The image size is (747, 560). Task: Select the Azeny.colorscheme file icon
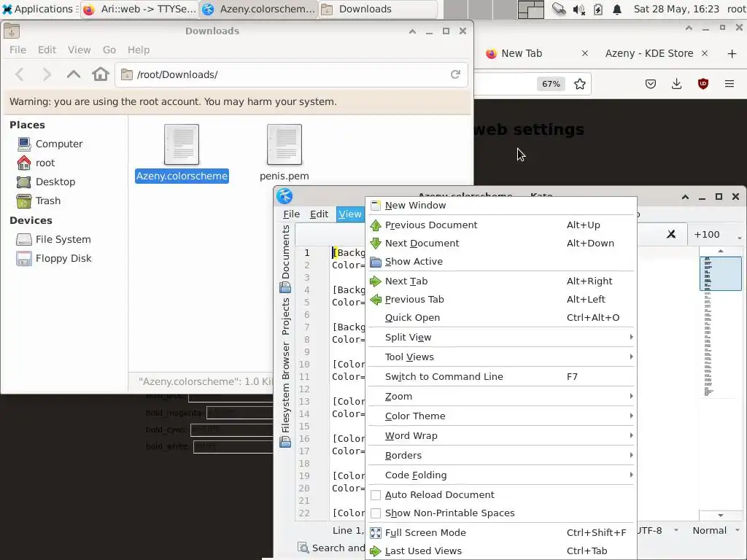182,145
